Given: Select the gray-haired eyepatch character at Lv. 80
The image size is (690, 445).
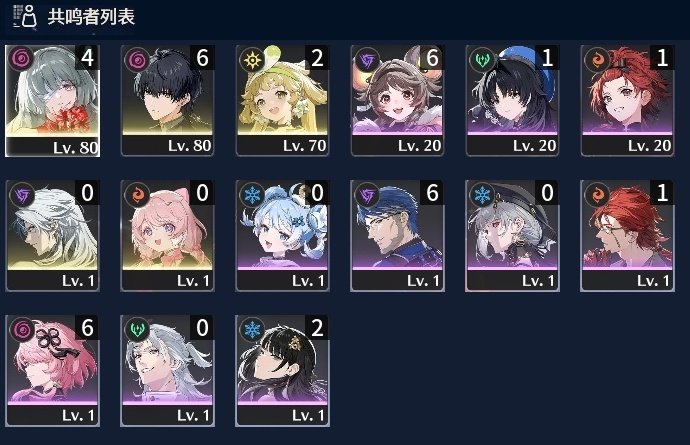Looking at the screenshot, I should click(52, 101).
